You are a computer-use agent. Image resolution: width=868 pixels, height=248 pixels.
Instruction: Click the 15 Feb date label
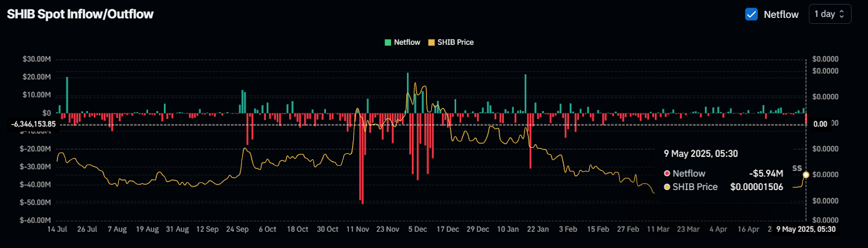click(x=598, y=229)
